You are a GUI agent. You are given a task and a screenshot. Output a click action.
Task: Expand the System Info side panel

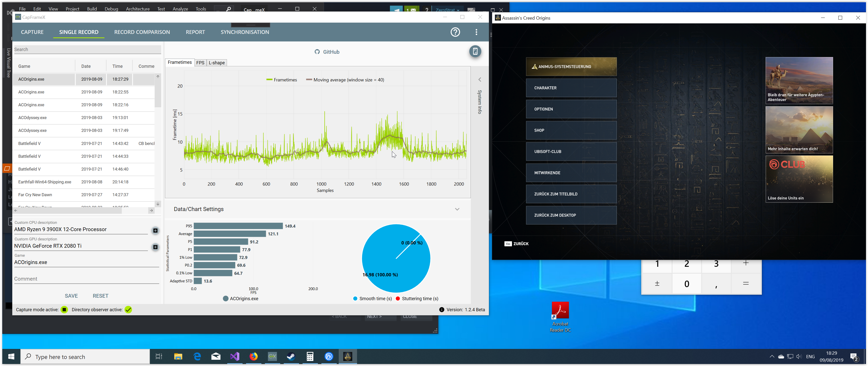480,80
